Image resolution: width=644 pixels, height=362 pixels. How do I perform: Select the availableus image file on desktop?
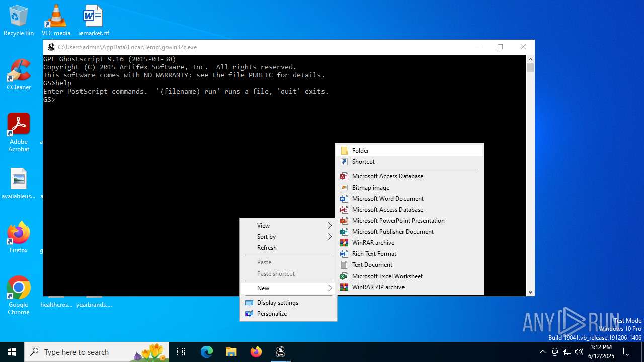click(19, 184)
